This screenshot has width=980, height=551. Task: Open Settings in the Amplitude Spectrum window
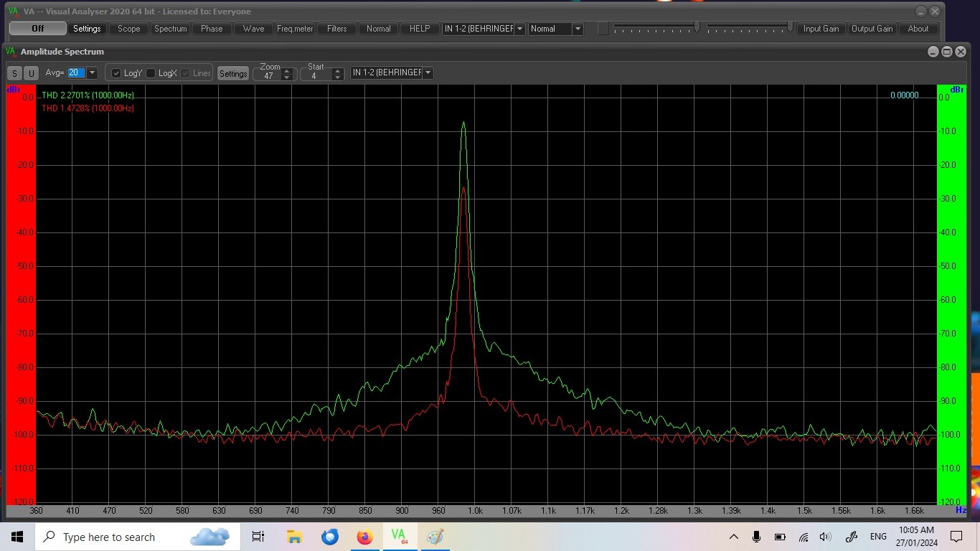pyautogui.click(x=233, y=74)
